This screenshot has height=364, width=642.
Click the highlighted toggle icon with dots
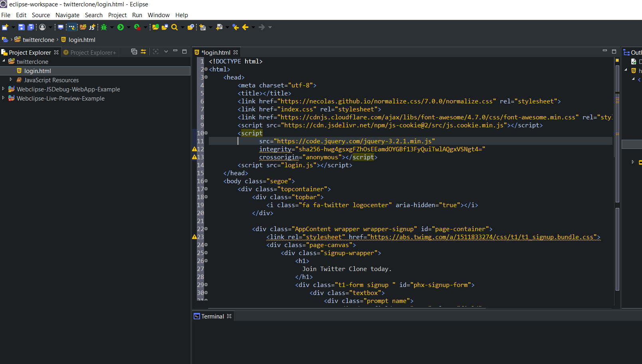click(x=72, y=27)
